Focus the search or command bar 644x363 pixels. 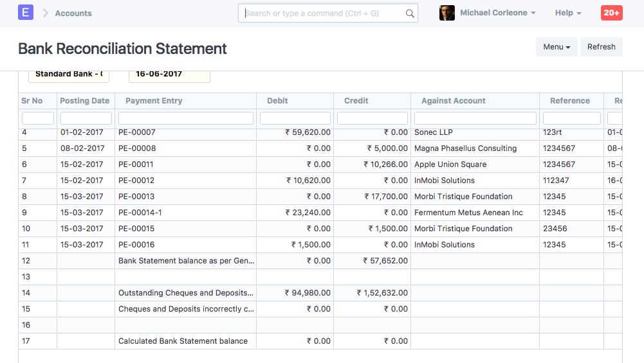click(x=325, y=13)
